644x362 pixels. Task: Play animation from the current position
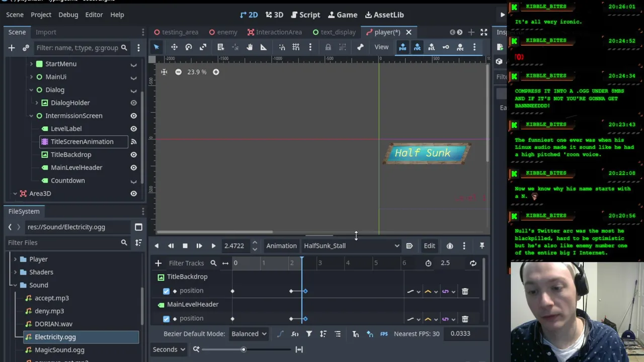[x=213, y=246]
